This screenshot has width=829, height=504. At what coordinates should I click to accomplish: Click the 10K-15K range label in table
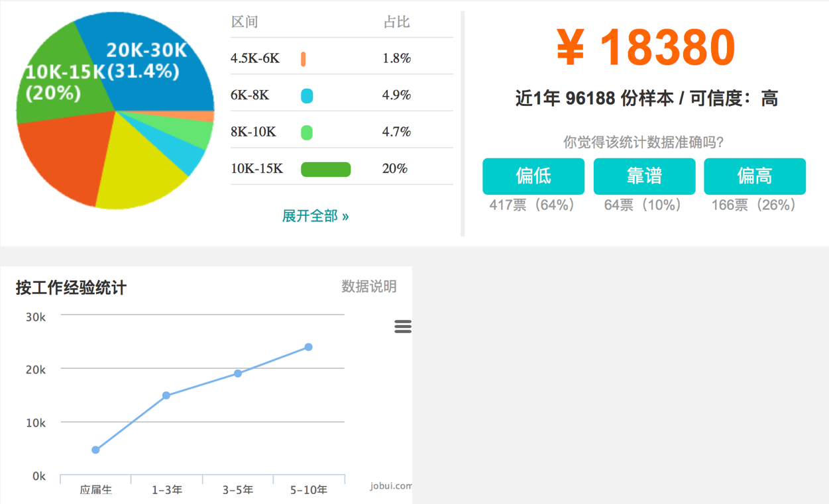(256, 169)
